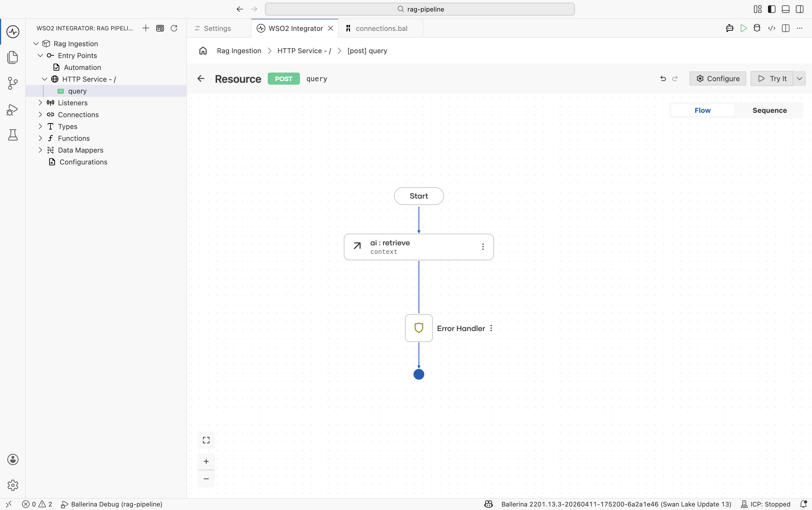
Task: Open Accounts icon in activity bar
Action: tap(13, 459)
